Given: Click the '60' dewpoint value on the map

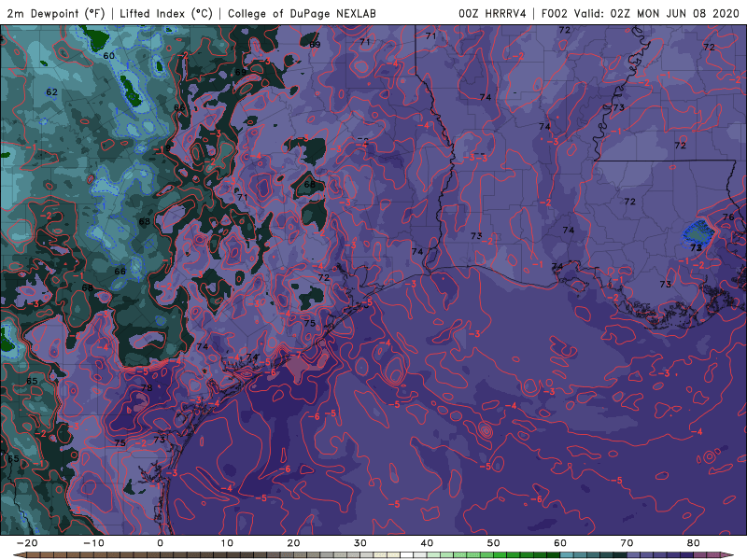Looking at the screenshot, I should coord(109,56).
